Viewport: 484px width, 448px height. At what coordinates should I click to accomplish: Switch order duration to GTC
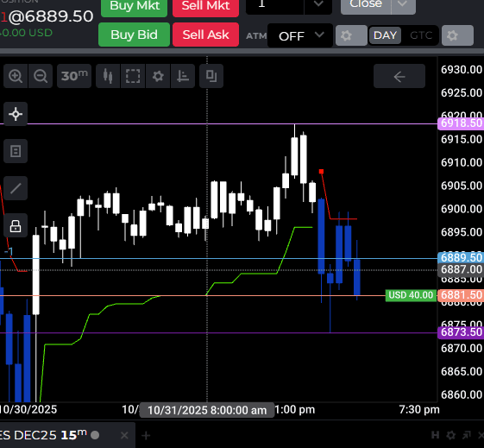pyautogui.click(x=421, y=35)
